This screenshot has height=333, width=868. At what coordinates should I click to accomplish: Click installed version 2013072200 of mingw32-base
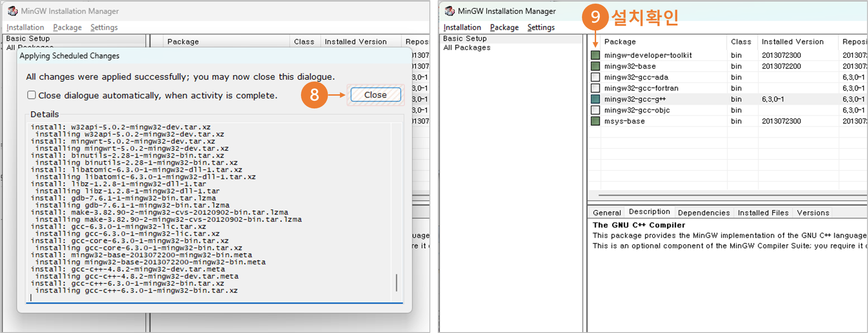click(x=781, y=66)
